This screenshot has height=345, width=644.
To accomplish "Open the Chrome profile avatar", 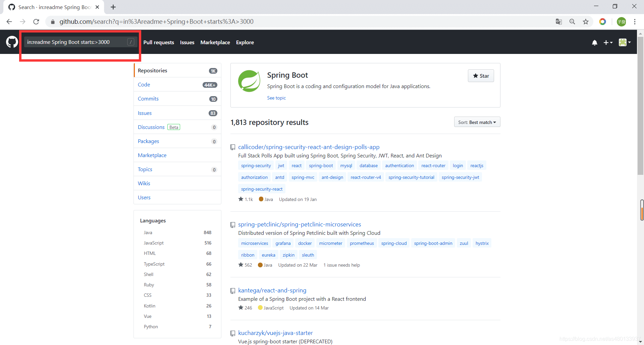I will (x=622, y=21).
